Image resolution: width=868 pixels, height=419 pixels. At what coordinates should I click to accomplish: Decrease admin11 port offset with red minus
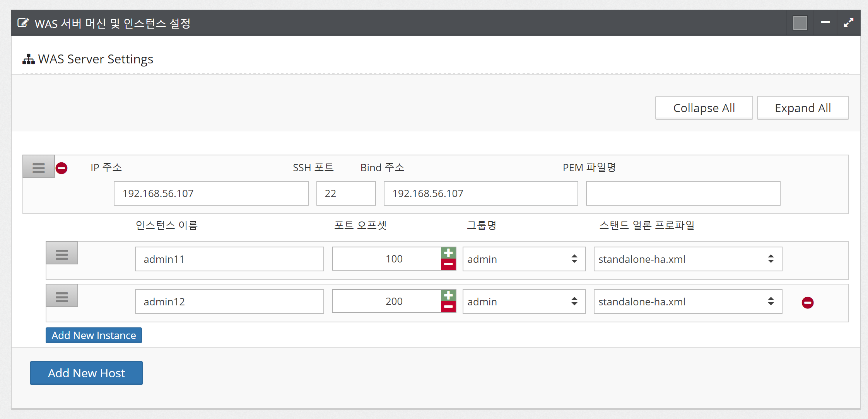click(448, 264)
